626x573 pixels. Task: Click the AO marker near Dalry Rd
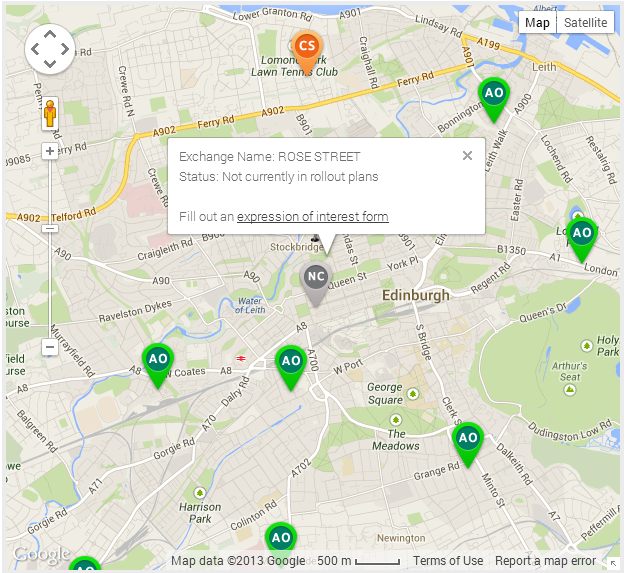pyautogui.click(x=291, y=367)
